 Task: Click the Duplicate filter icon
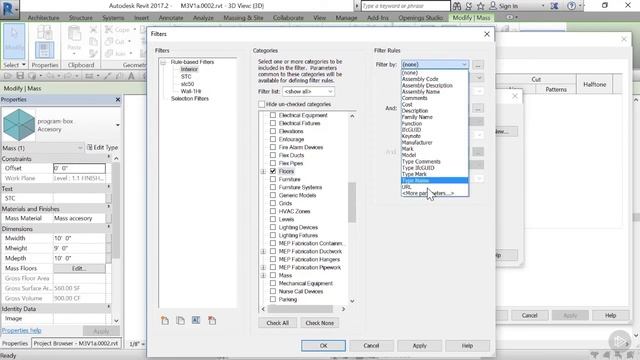pyautogui.click(x=180, y=320)
